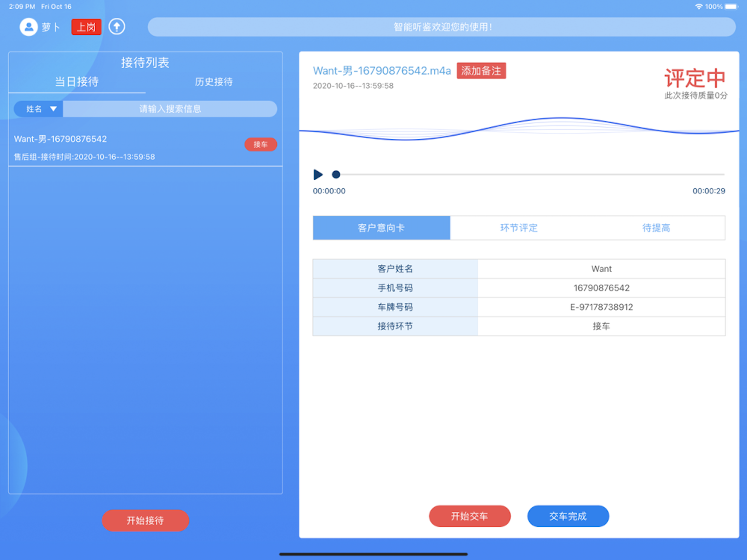The height and width of the screenshot is (560, 747).
Task: Click the 售后组-接待时间 line of the Want entry
Action: [x=84, y=157]
